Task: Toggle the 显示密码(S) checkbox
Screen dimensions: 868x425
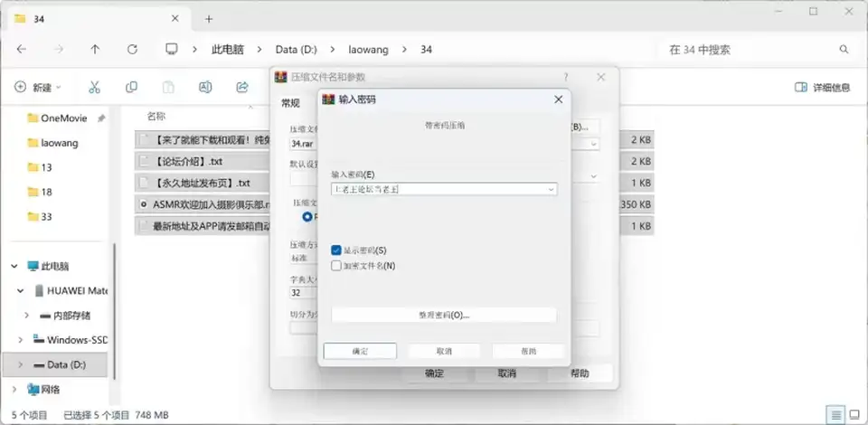Action: pyautogui.click(x=336, y=250)
